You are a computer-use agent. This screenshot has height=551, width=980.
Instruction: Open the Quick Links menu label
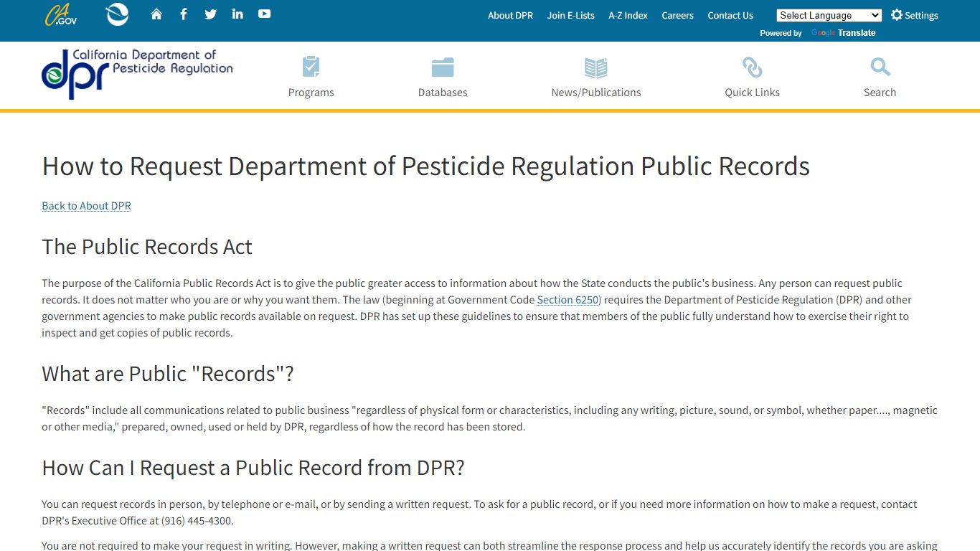(x=752, y=93)
